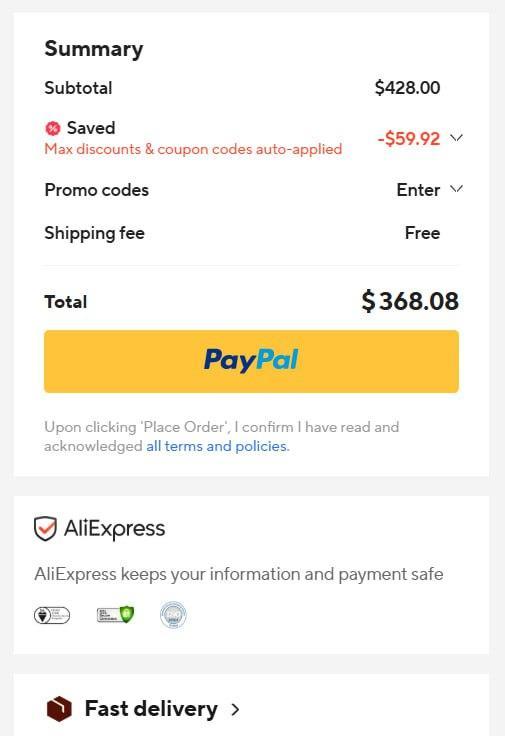Viewport: 505px width, 736px height.
Task: Click the Max discounts auto-applied note
Action: pos(193,149)
